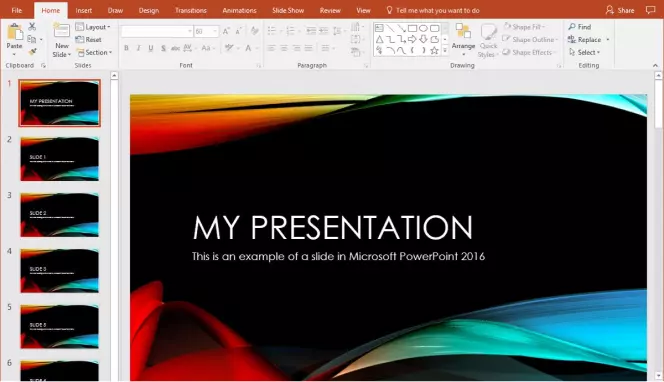Insert a New Slide icon

point(61,32)
